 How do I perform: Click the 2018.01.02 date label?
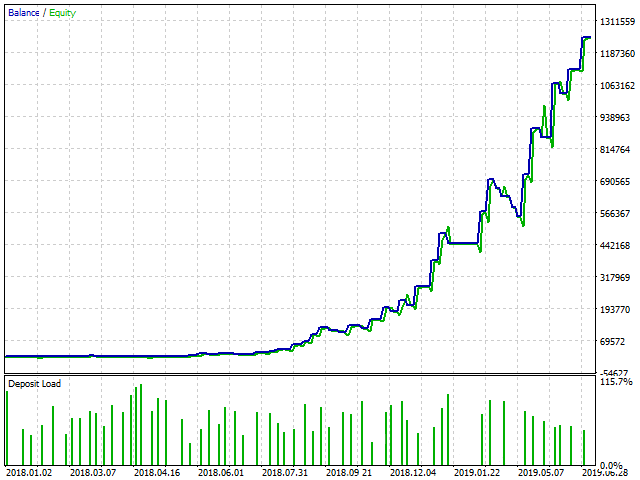point(29,473)
